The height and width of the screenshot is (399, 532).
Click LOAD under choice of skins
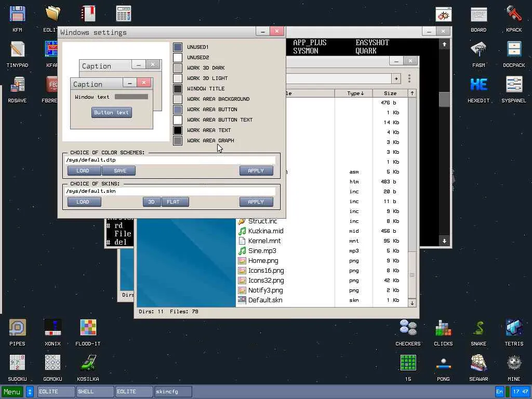[84, 202]
